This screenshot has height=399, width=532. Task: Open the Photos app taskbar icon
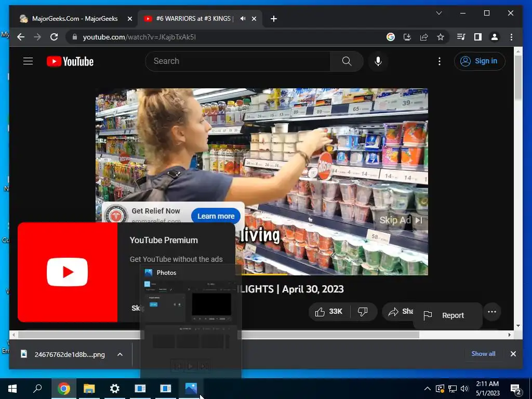(x=191, y=389)
